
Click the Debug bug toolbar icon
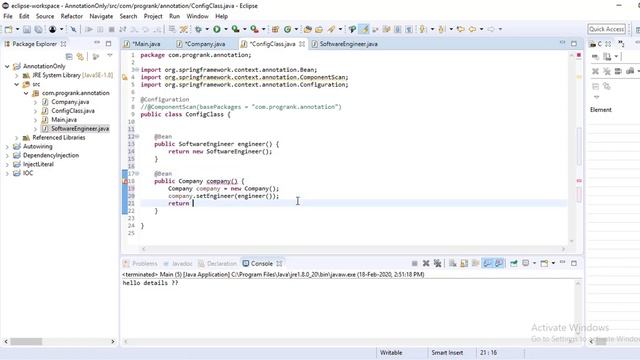[x=198, y=29]
